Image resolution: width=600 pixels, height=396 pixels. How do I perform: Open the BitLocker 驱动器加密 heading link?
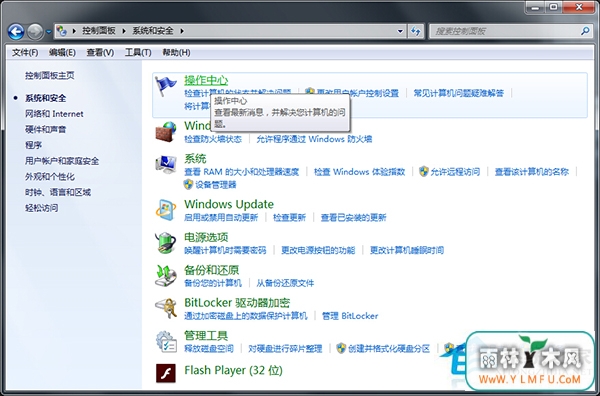pos(237,303)
